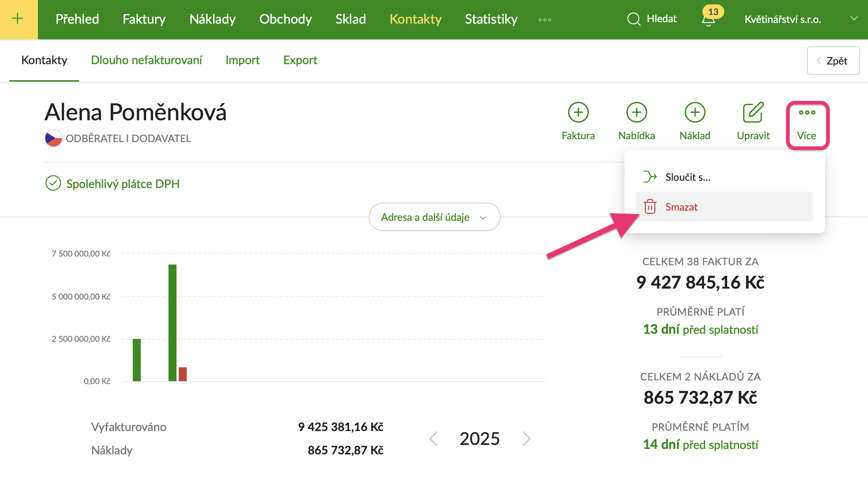The height and width of the screenshot is (481, 868).
Task: Click the red costs chart bar
Action: (183, 374)
